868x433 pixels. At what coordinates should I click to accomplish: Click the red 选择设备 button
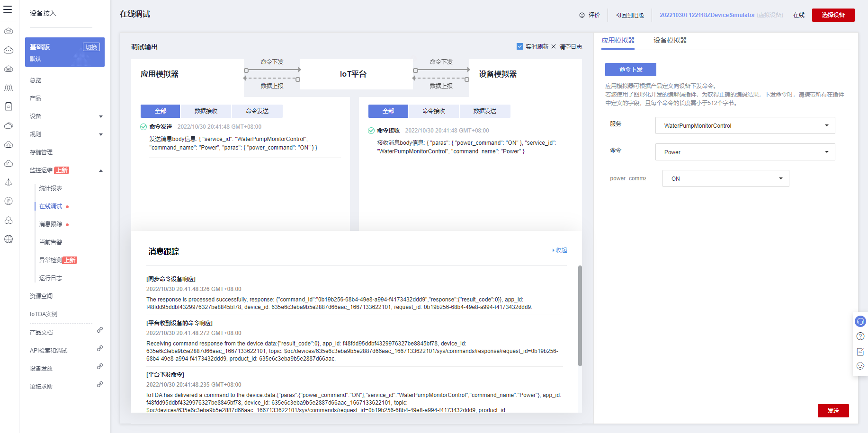pos(833,15)
